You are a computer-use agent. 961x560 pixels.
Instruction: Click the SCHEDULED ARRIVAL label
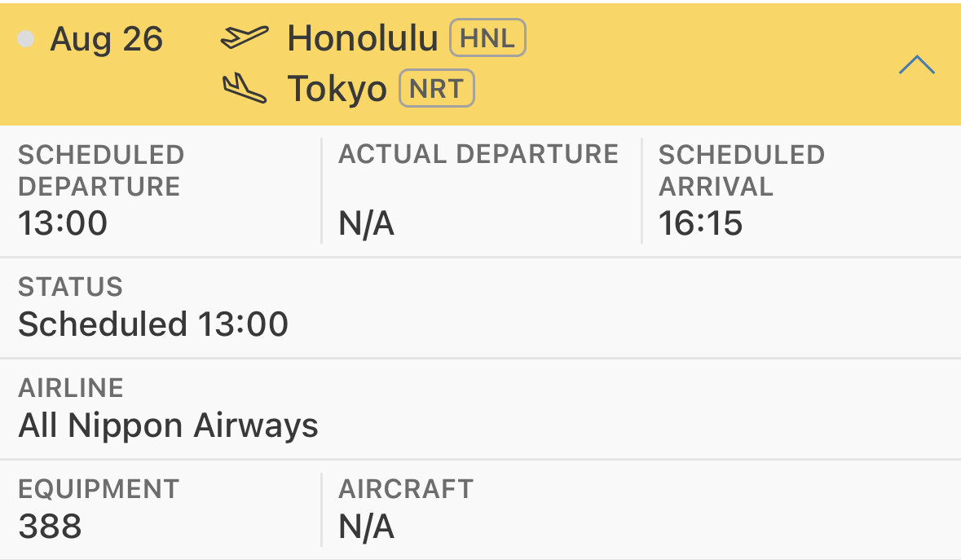coord(741,170)
